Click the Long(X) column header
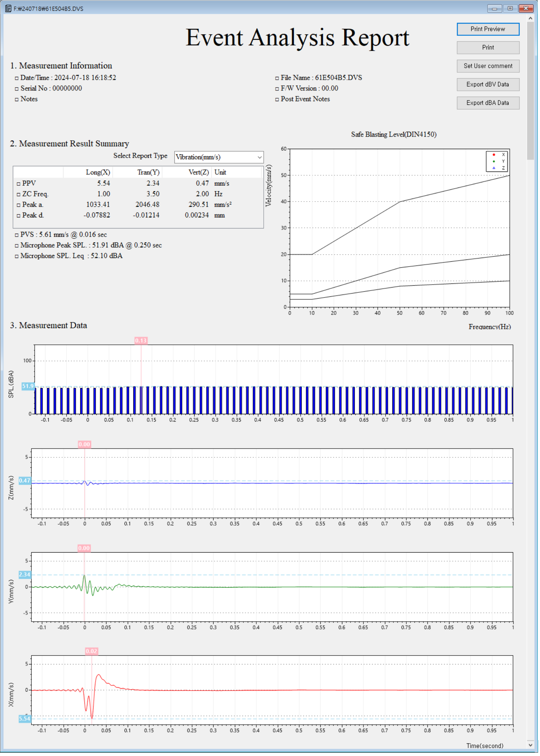The width and height of the screenshot is (540, 756). [x=98, y=172]
